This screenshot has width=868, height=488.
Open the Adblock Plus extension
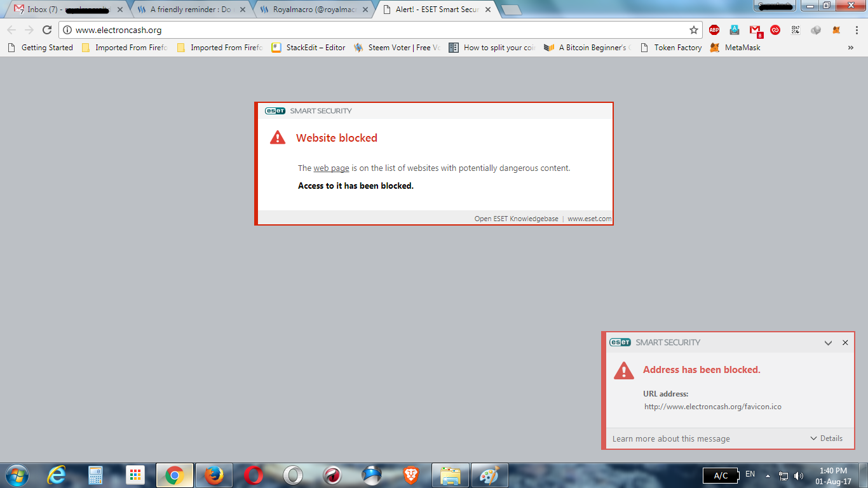(x=714, y=30)
